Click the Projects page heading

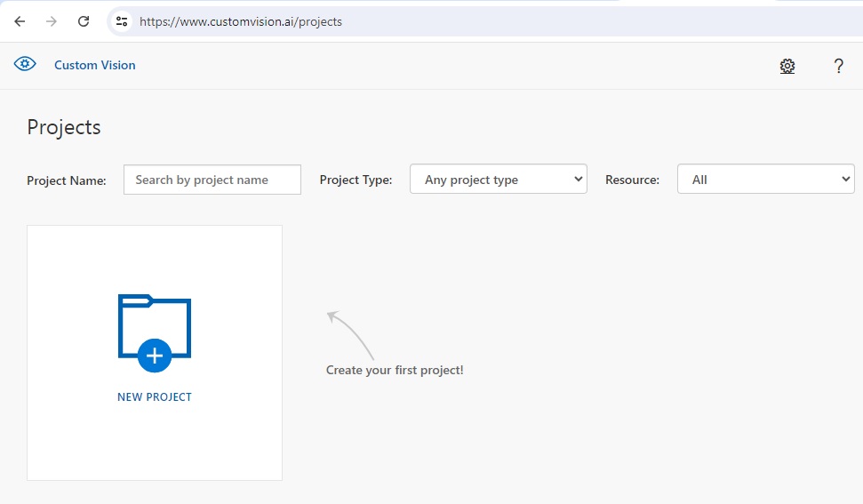[64, 127]
